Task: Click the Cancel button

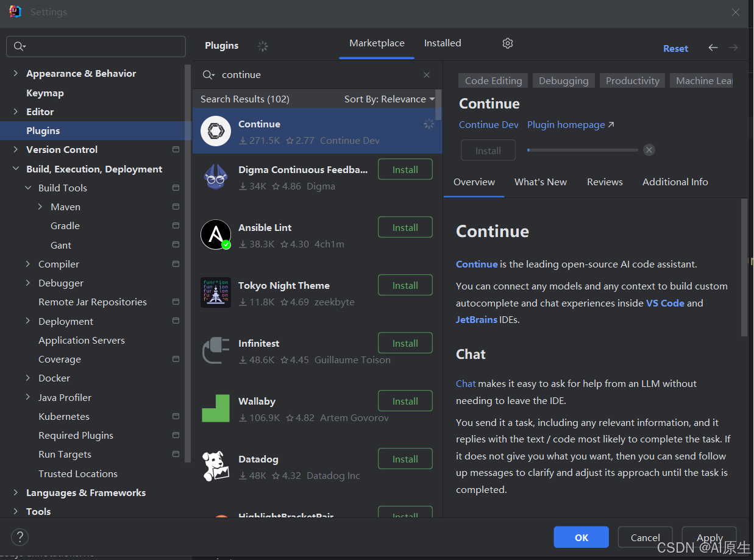Action: (x=646, y=537)
